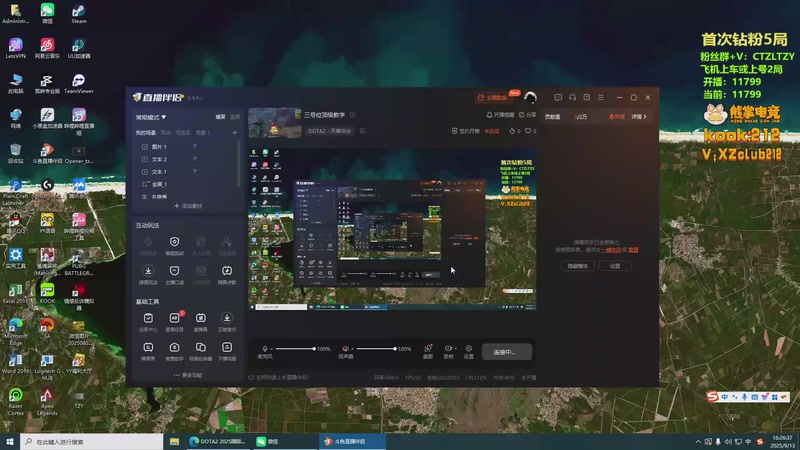Expand the 录制 recording options arrow
Image resolution: width=800 pixels, height=450 pixels.
point(455,348)
